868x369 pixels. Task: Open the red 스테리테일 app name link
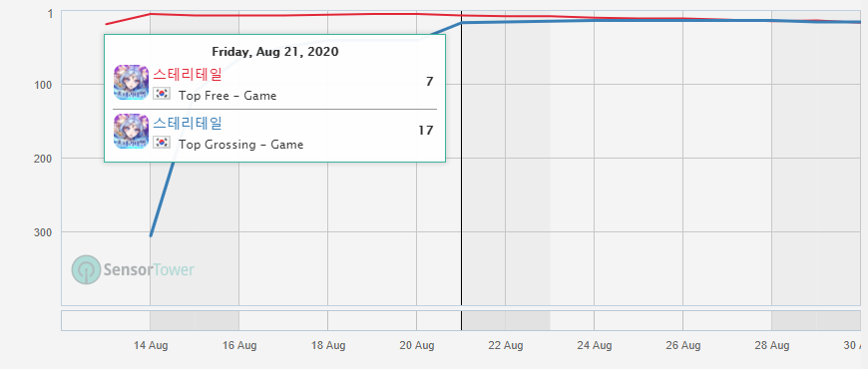tap(188, 74)
